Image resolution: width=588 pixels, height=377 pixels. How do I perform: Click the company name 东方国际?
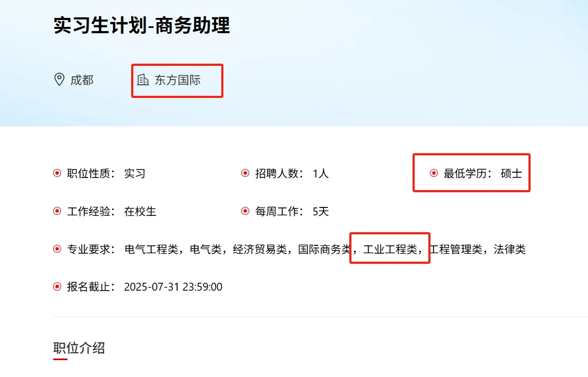pyautogui.click(x=178, y=80)
